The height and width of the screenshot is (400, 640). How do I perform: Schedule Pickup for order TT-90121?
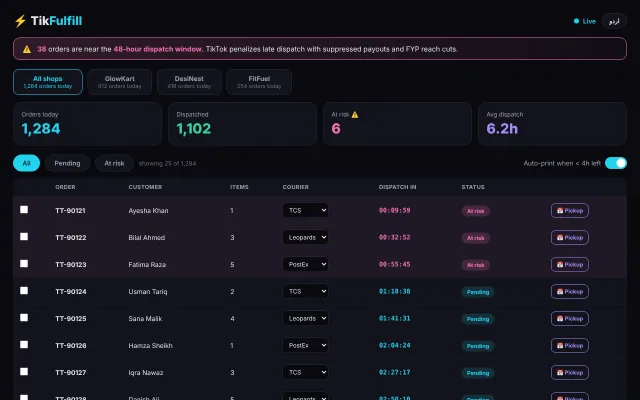[x=570, y=211]
